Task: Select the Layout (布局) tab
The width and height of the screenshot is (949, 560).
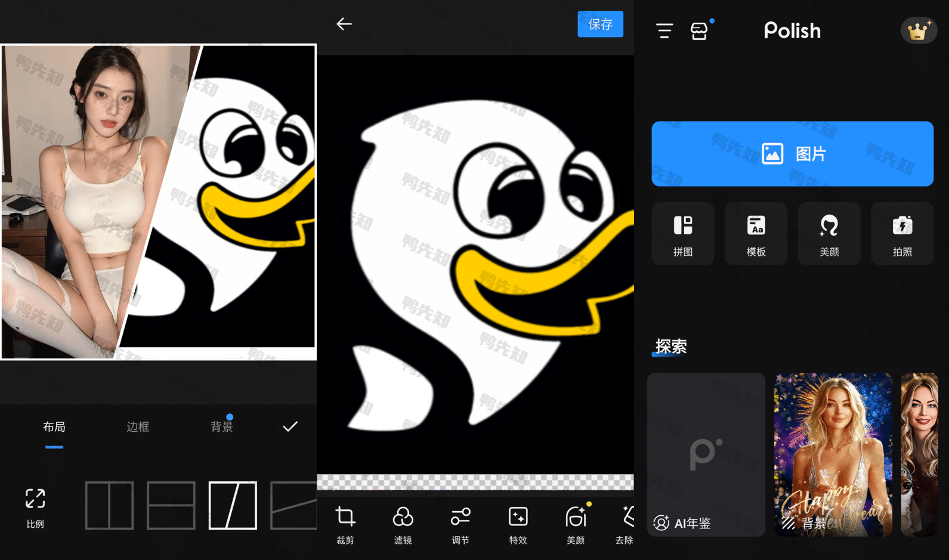Action: click(x=54, y=426)
